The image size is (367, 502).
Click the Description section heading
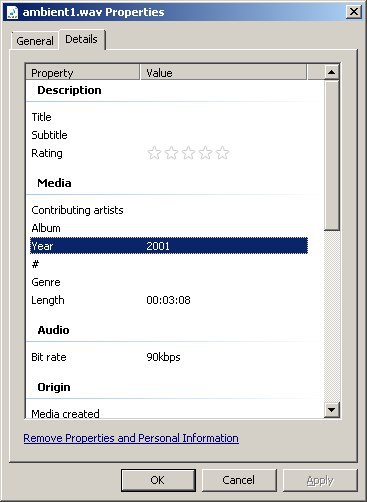click(69, 90)
